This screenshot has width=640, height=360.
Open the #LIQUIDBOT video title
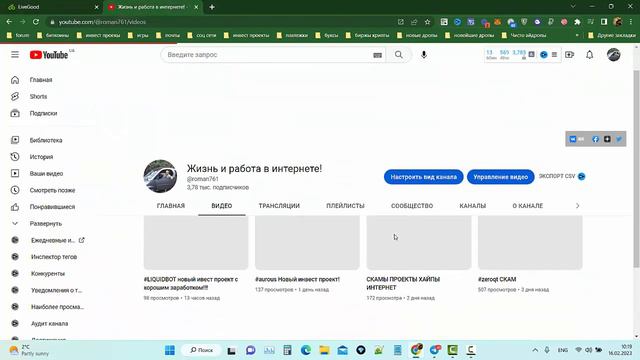click(191, 283)
